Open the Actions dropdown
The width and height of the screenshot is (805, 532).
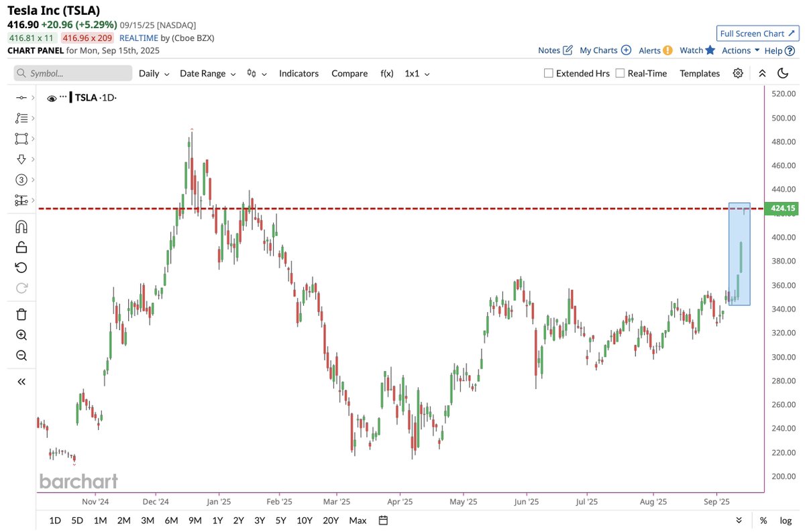741,50
